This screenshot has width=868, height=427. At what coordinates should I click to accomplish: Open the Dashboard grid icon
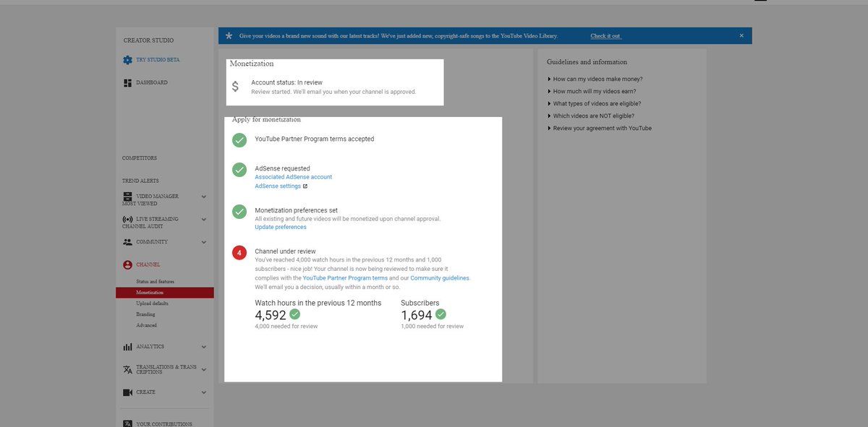click(127, 83)
